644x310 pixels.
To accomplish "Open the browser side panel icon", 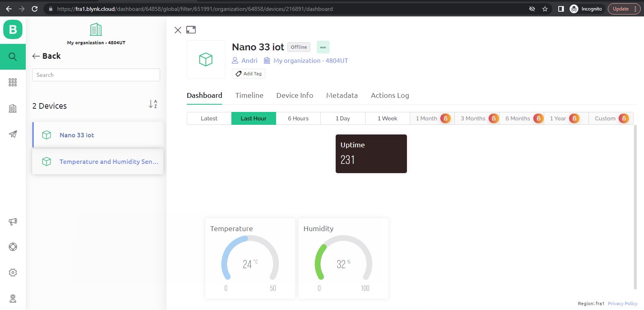I will tap(561, 9).
